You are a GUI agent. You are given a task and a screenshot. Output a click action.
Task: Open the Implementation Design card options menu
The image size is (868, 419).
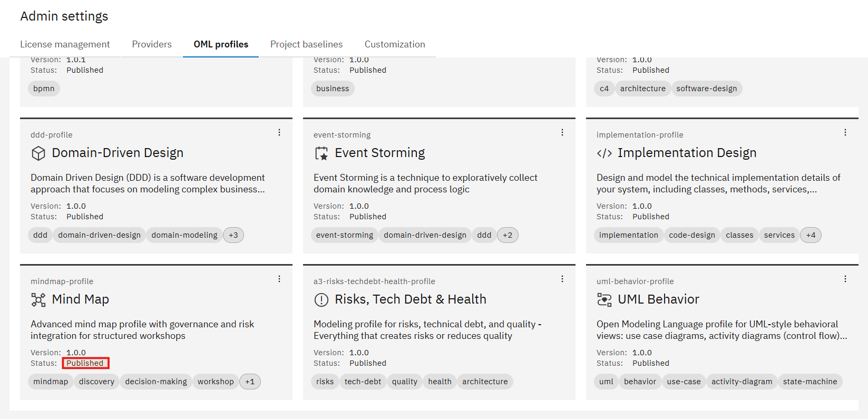coord(845,132)
